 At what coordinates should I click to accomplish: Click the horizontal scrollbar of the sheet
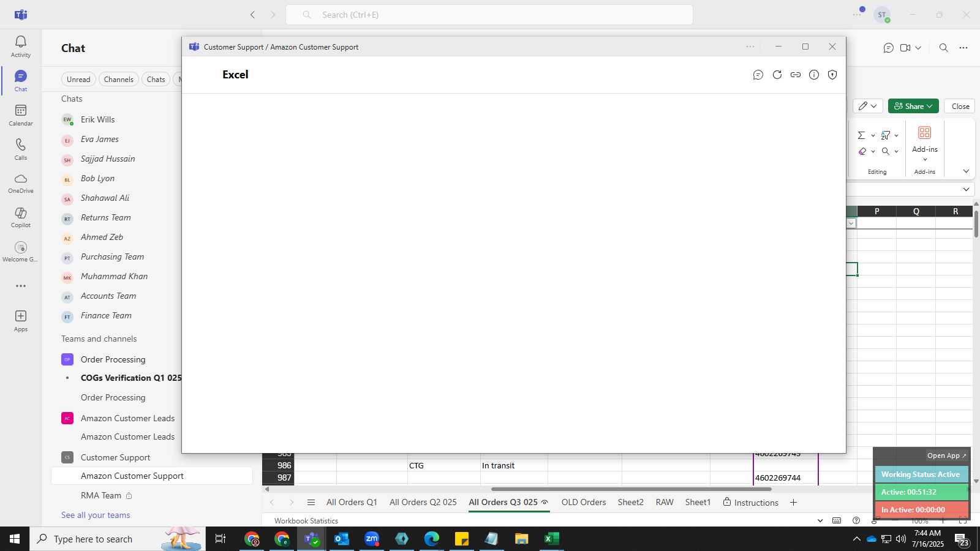click(x=631, y=489)
